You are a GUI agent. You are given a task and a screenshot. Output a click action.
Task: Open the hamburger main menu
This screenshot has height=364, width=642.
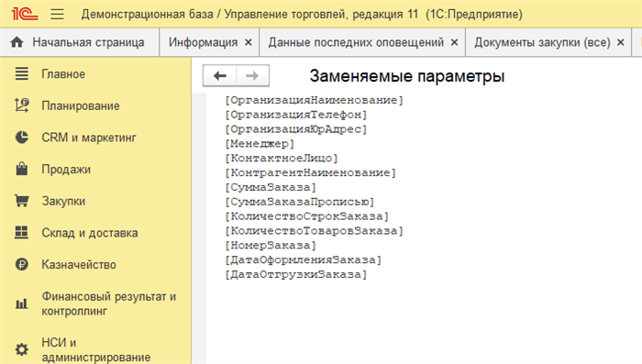coord(57,15)
